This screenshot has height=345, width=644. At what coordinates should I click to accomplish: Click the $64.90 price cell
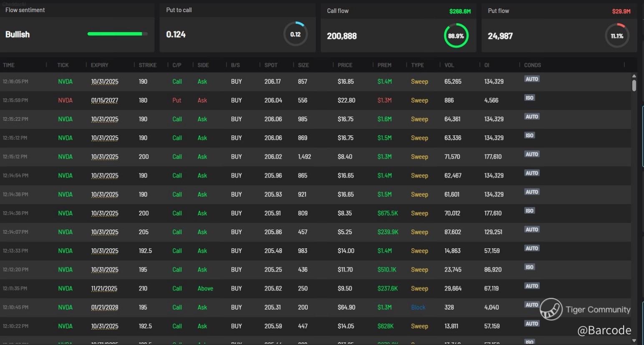coord(347,307)
